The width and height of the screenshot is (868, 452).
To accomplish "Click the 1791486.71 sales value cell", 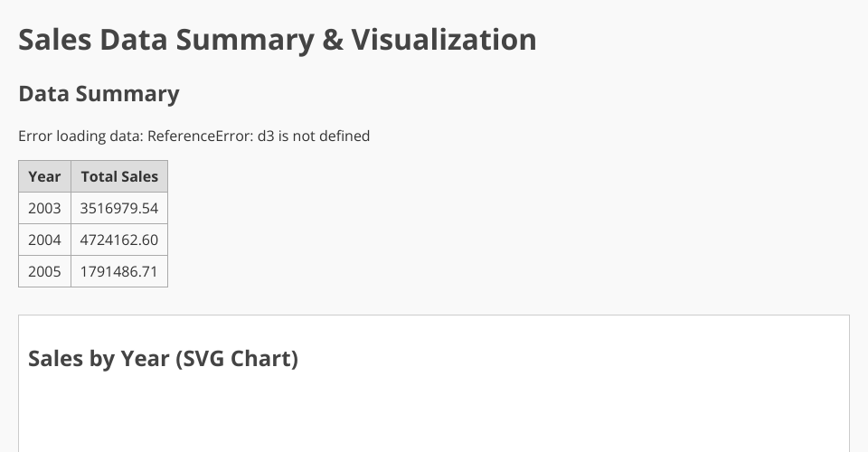I will (x=119, y=271).
